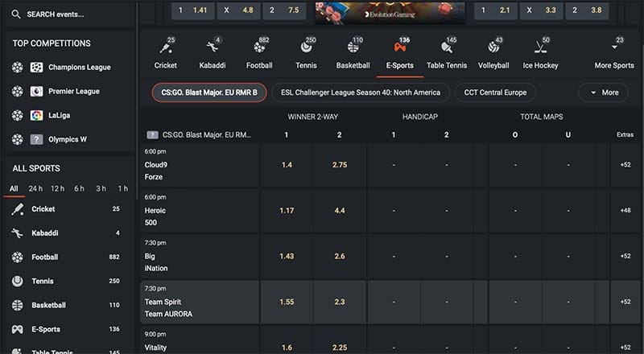Viewport: 644px width, 354px height.
Task: Open Ice Hockey icon in top bar
Action: (x=540, y=47)
